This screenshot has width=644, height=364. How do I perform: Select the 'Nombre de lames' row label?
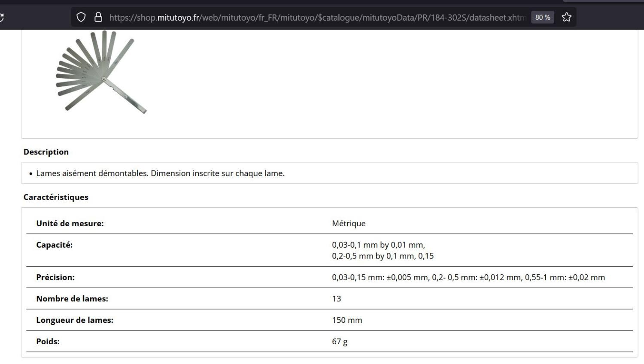pyautogui.click(x=72, y=299)
